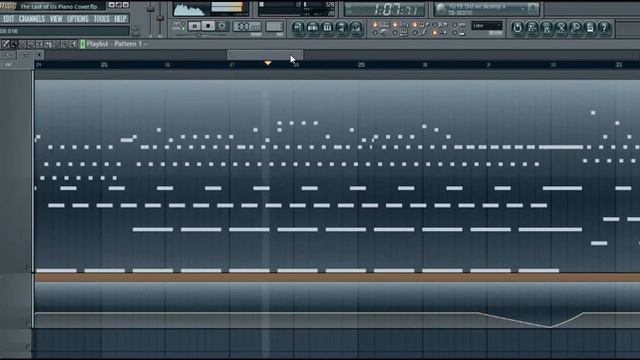Screen dimensions: 640x360
Task: Click the main pitch slider knob
Action: tap(160, 18)
